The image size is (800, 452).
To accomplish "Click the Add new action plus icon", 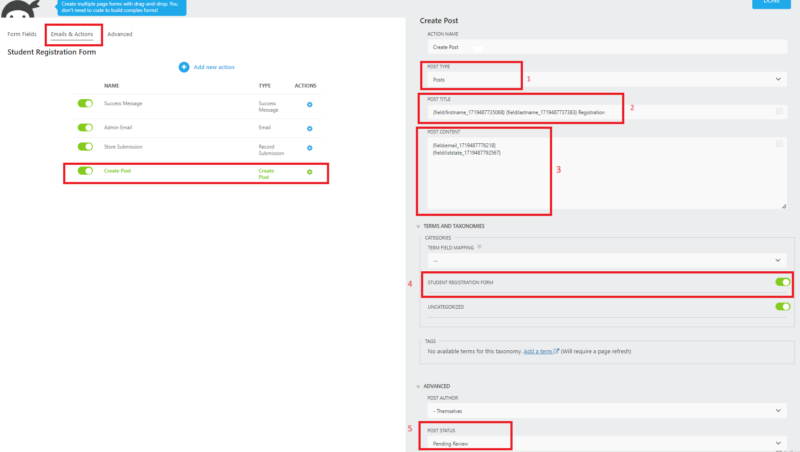I will (x=184, y=67).
